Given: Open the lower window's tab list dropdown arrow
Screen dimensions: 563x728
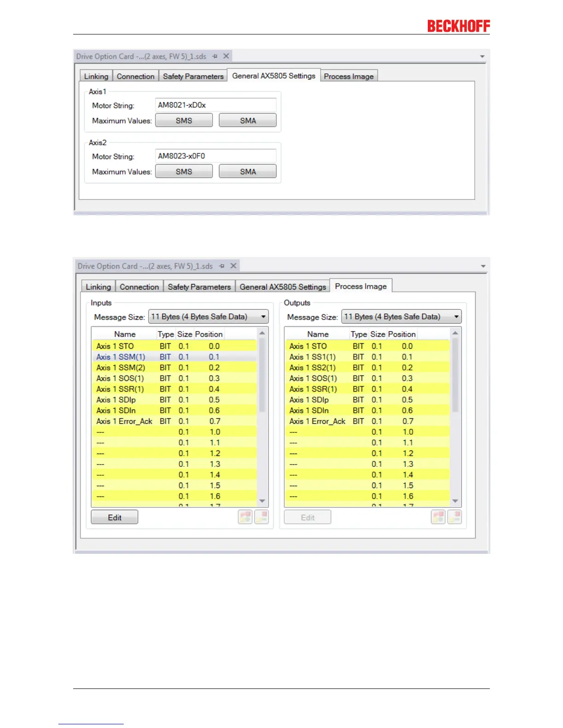Looking at the screenshot, I should (483, 267).
